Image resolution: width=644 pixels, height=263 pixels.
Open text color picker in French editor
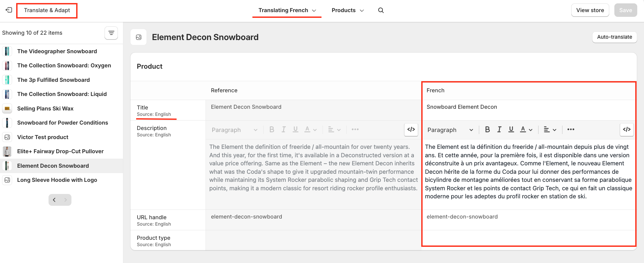coord(526,130)
